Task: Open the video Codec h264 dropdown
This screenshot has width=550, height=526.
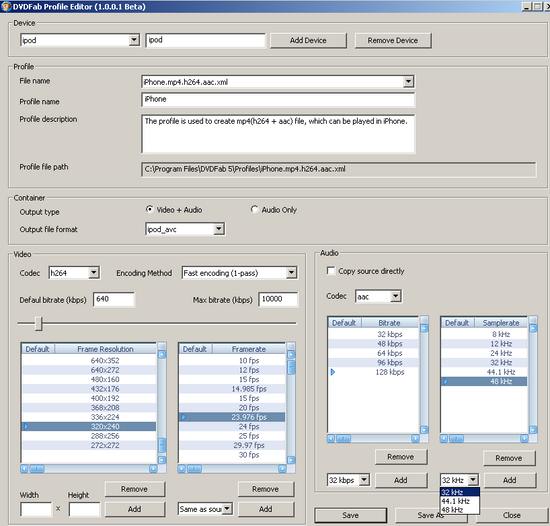Action: tap(94, 272)
